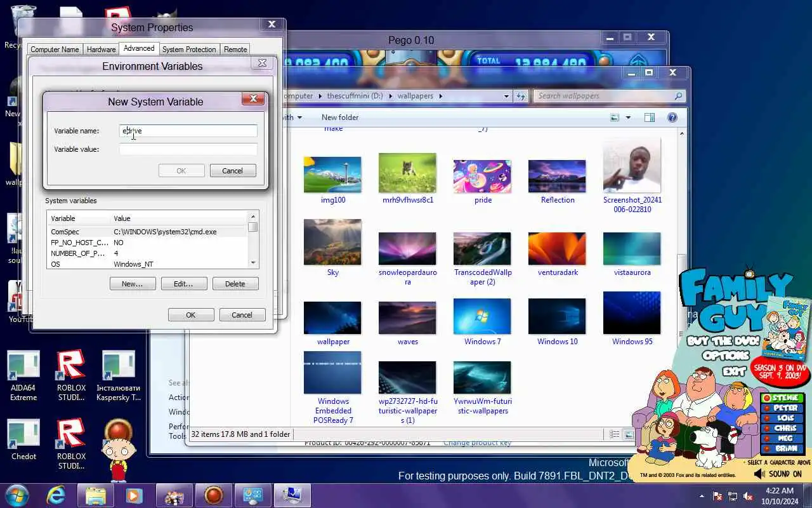Image resolution: width=812 pixels, height=508 pixels.
Task: Click Edit... under System variables
Action: pyautogui.click(x=183, y=284)
